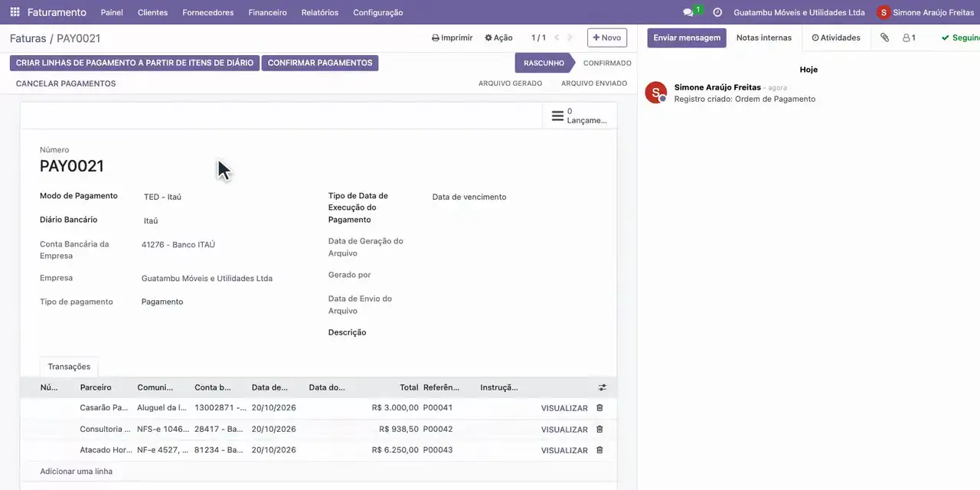
Task: Select the Transações tab
Action: pyautogui.click(x=69, y=367)
